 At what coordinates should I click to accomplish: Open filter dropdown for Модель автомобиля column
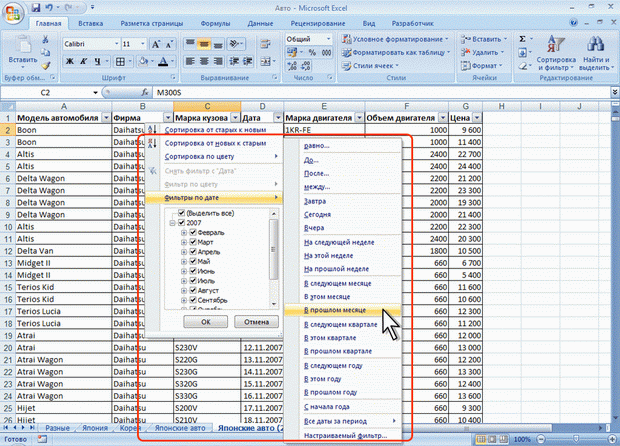[106, 118]
